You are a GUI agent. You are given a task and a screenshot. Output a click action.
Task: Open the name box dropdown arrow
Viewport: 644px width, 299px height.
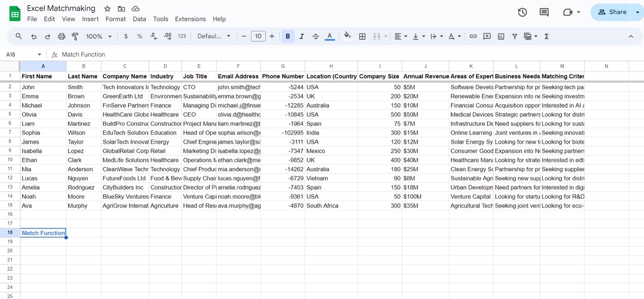tap(39, 55)
